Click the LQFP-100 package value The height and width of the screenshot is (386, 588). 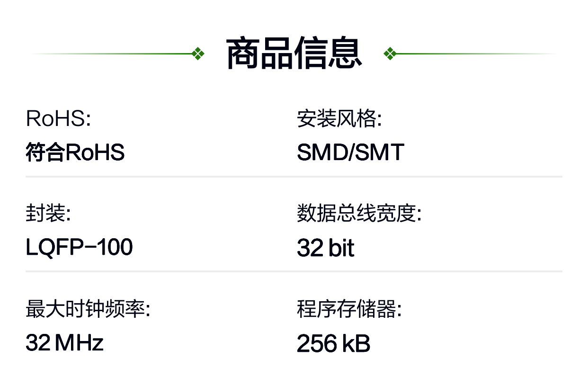[x=79, y=248]
